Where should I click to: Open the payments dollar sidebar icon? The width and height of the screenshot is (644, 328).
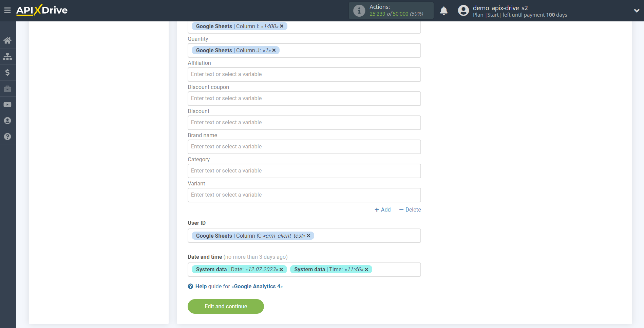pos(7,72)
